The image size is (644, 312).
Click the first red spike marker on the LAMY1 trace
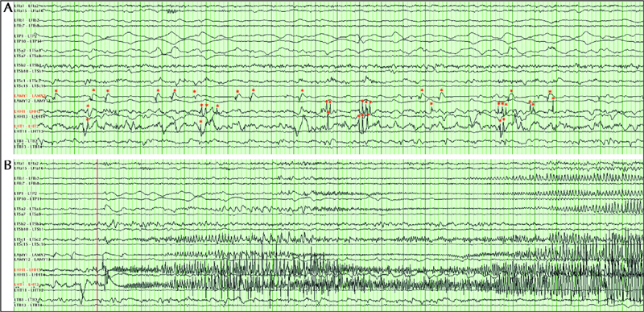click(56, 90)
